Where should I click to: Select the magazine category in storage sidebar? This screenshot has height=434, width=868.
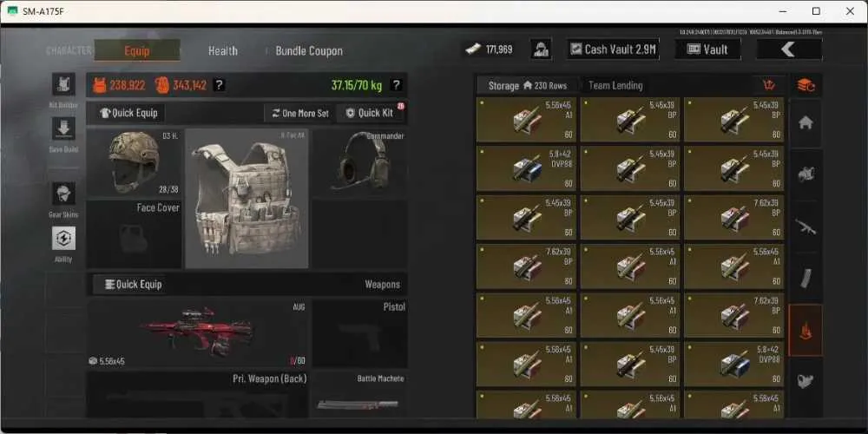(806, 279)
